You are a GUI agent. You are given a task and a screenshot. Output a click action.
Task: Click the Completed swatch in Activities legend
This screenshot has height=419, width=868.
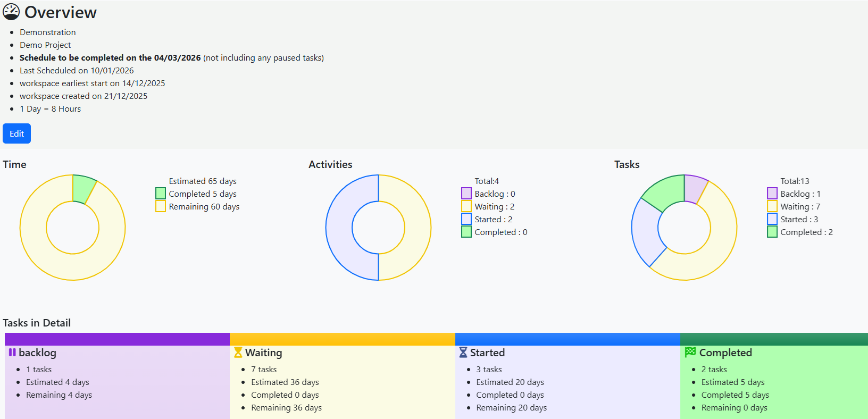466,232
